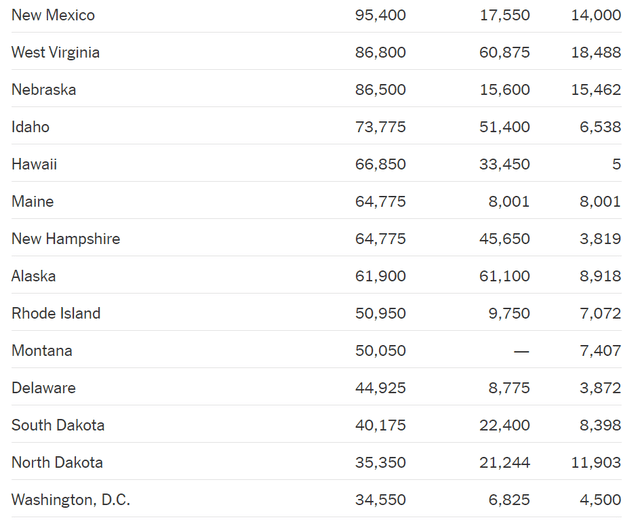Click Rhode Island in the table
640x522 pixels.
[56, 313]
